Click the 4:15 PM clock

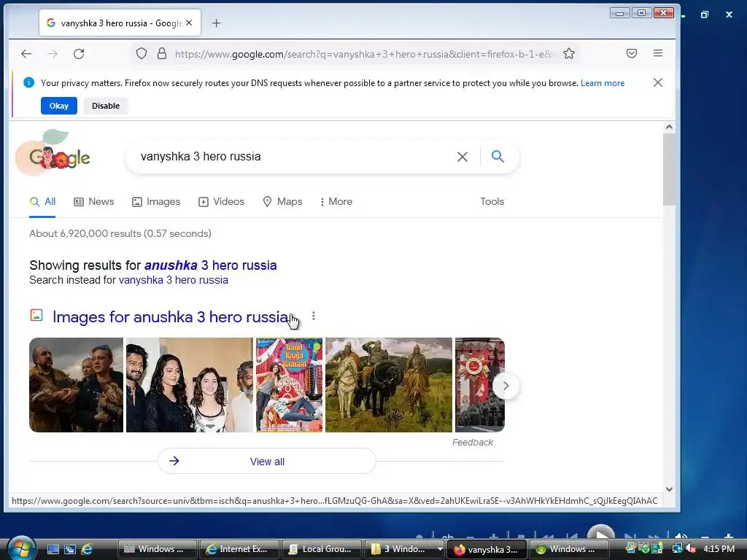tap(719, 548)
